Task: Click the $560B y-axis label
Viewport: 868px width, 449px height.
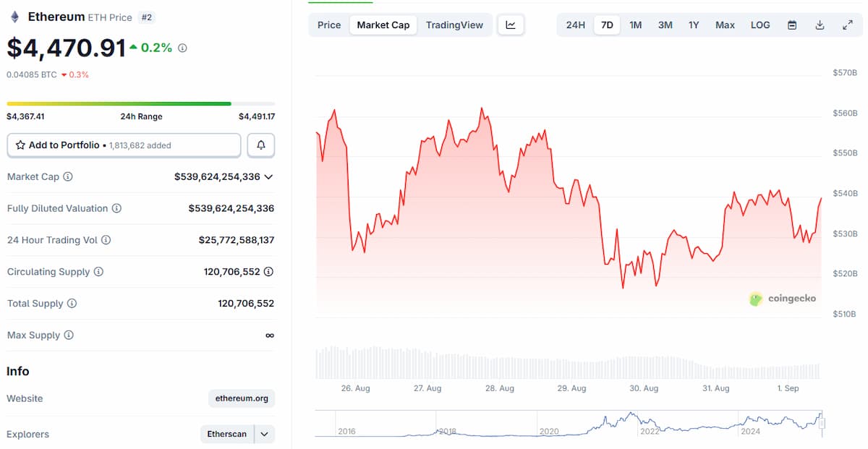Action: point(845,113)
